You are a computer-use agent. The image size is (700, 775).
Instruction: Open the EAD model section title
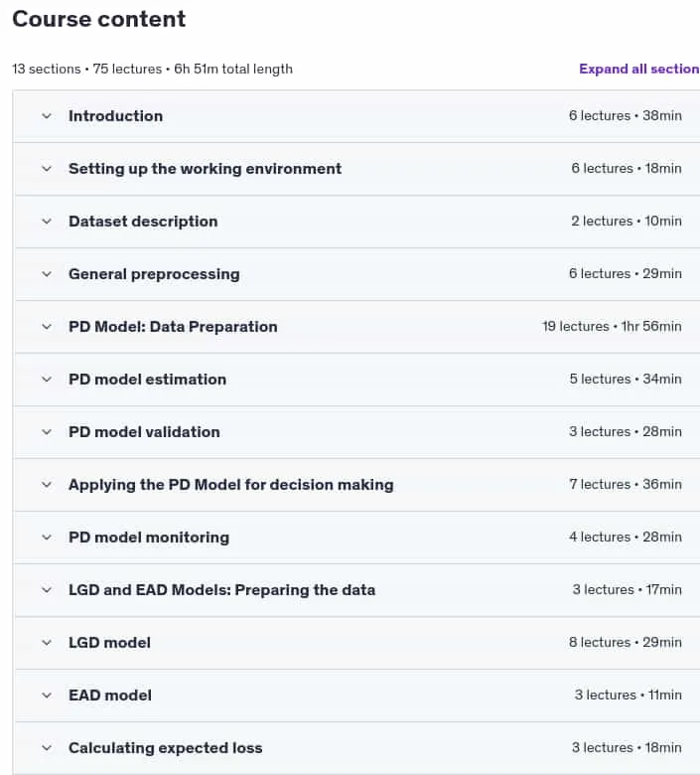click(x=110, y=695)
